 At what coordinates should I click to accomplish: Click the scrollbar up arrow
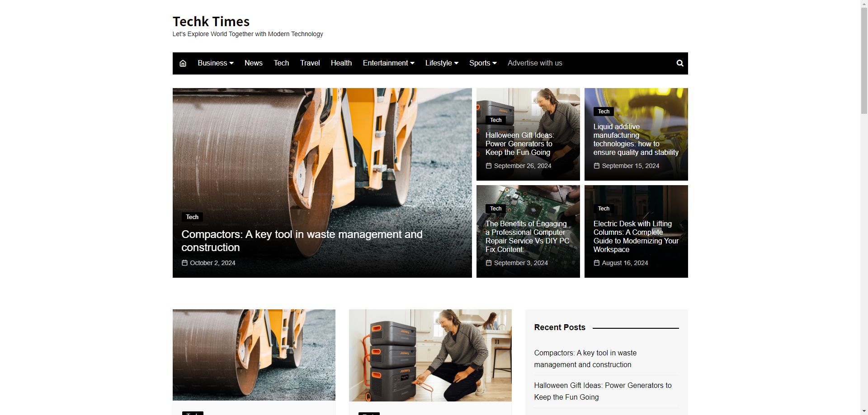point(864,3)
